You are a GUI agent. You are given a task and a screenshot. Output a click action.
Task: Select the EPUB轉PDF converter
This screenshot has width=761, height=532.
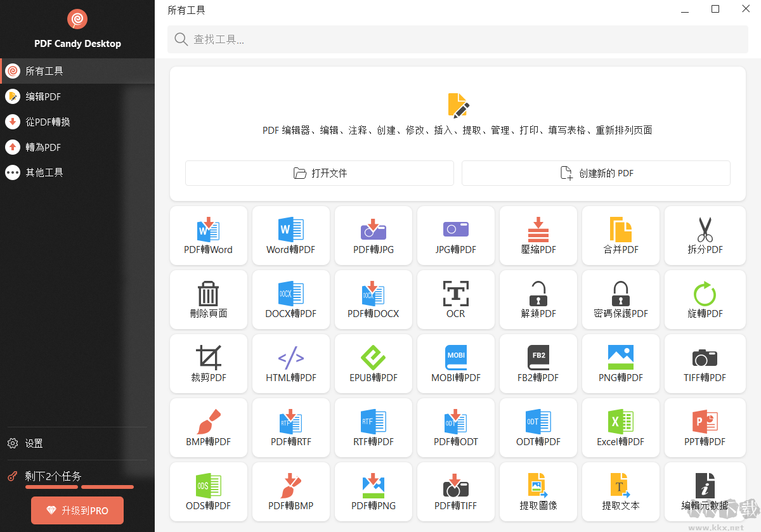[373, 363]
